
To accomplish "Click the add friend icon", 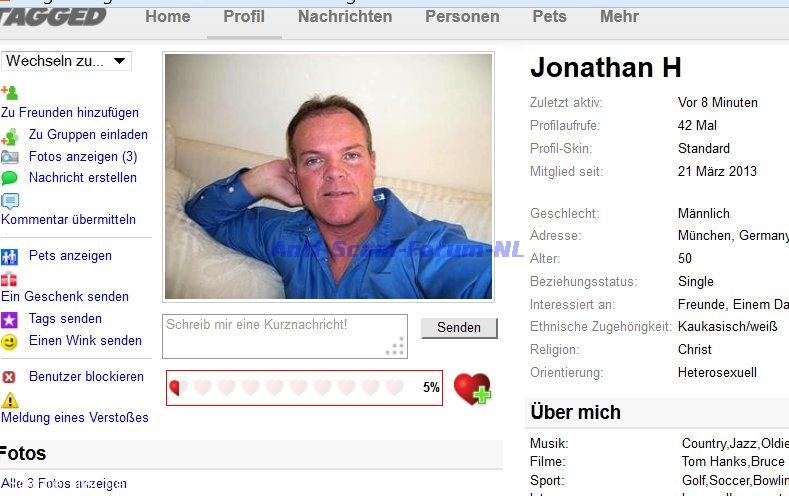I will [x=10, y=93].
